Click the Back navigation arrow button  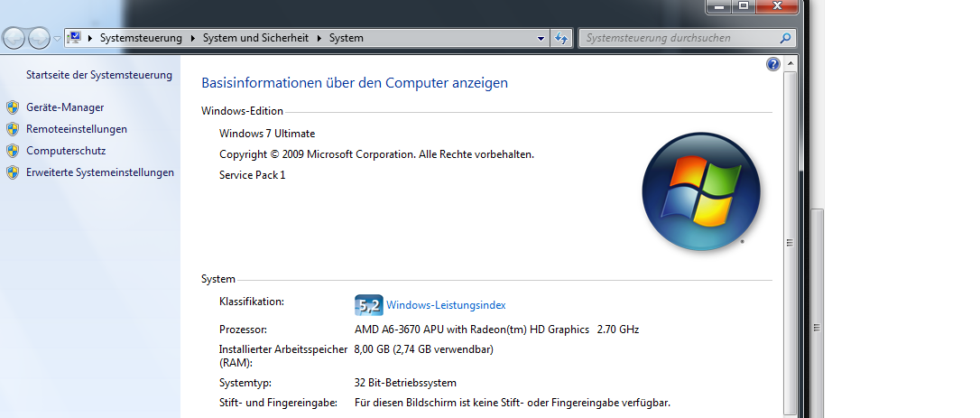(15, 38)
